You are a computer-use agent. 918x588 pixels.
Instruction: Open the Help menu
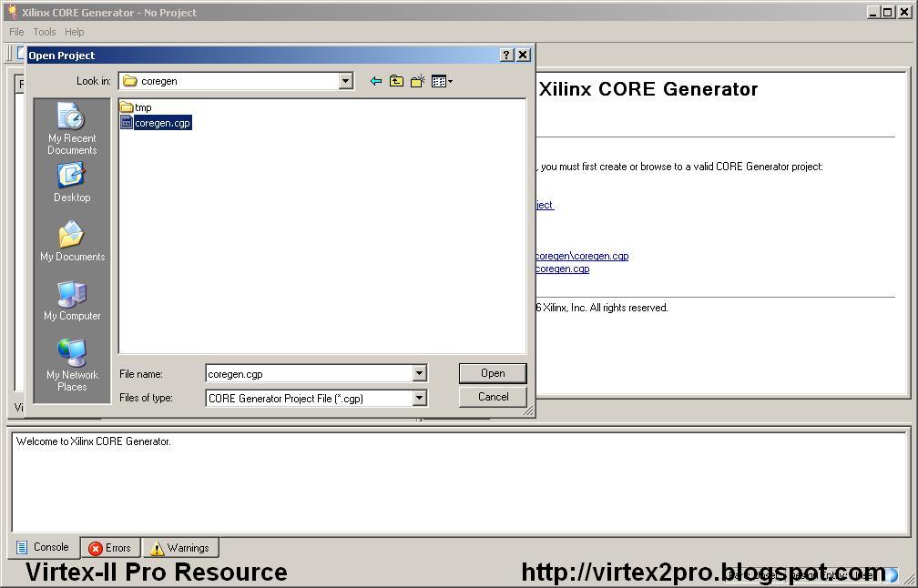tap(75, 32)
